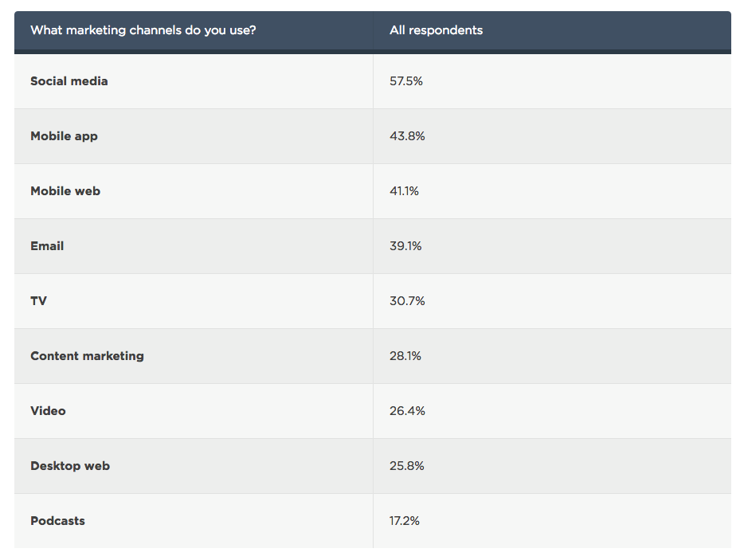Screen dimensions: 744x560
Task: Click the 43.8% value cell
Action: click(407, 136)
